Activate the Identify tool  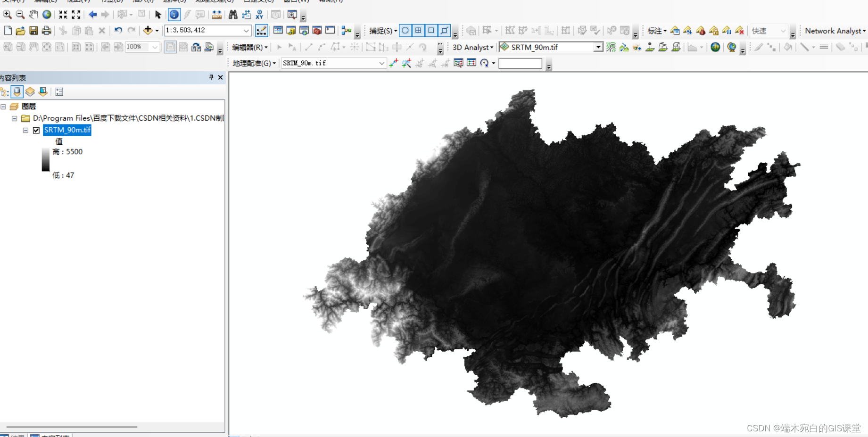click(174, 15)
